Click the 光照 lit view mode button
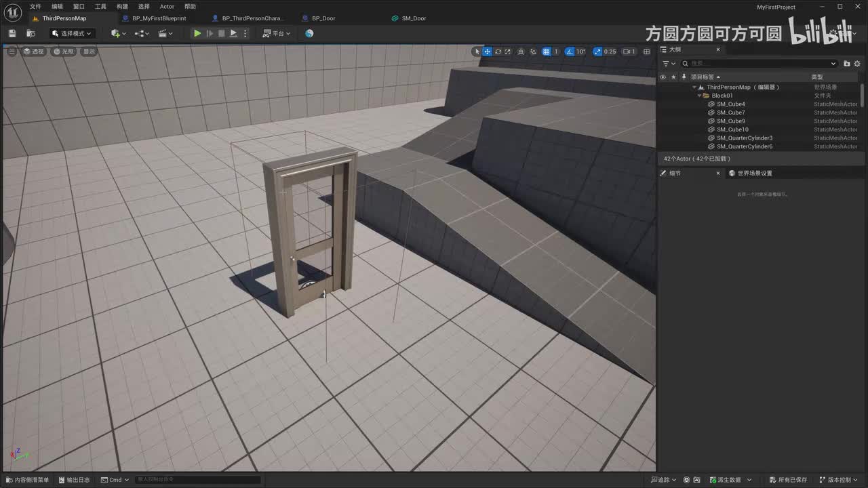This screenshot has height=488, width=868. pos(64,52)
